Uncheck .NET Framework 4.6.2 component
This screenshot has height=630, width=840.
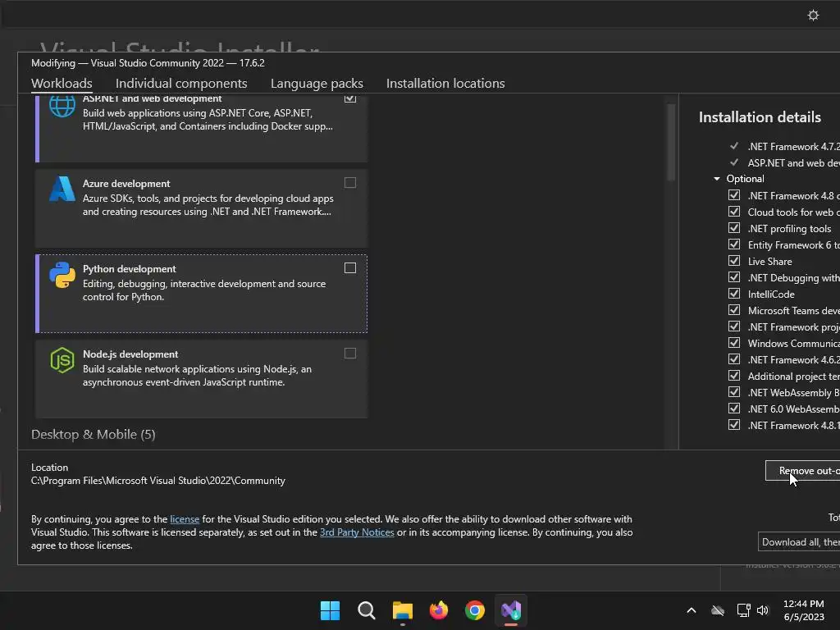point(734,359)
